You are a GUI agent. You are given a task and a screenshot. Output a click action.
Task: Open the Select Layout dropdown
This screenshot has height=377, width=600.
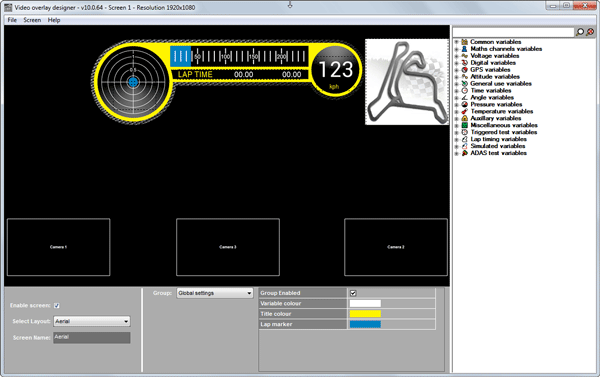pyautogui.click(x=92, y=321)
